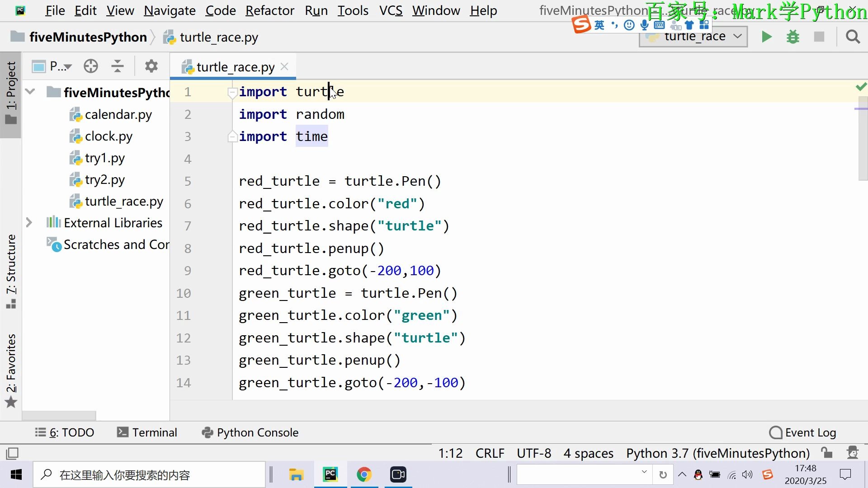Open Search Everywhere magnifier
This screenshot has height=488, width=868.
[853, 37]
